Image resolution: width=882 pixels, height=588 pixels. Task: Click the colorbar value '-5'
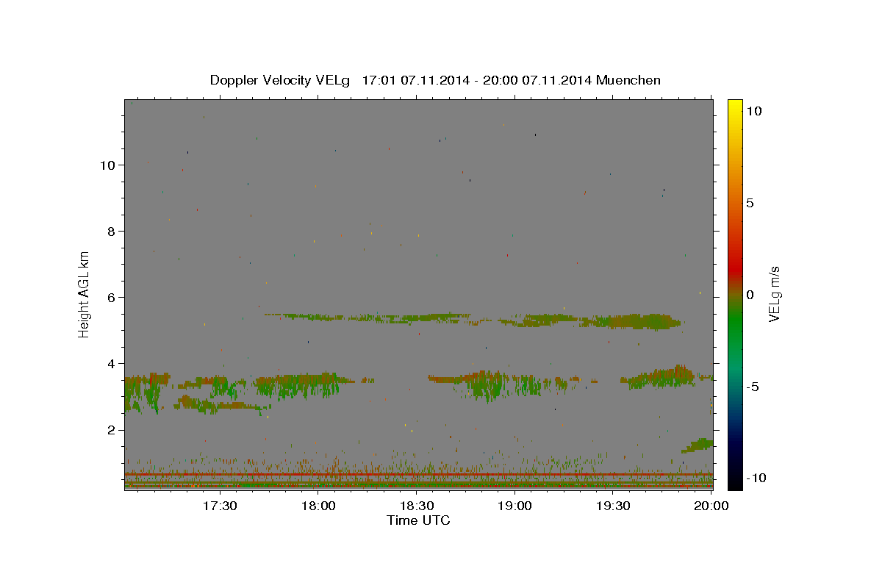[x=751, y=387]
